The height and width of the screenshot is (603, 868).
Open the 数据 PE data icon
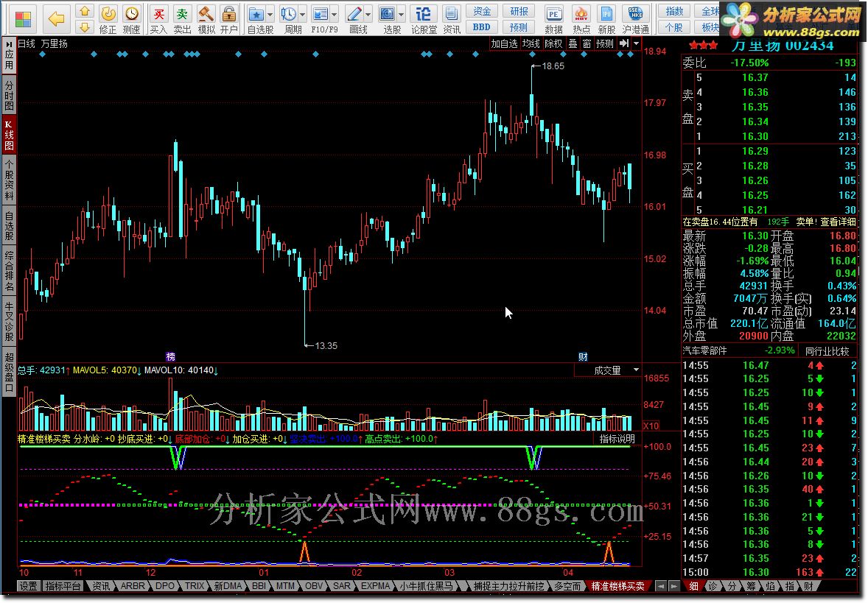point(553,19)
